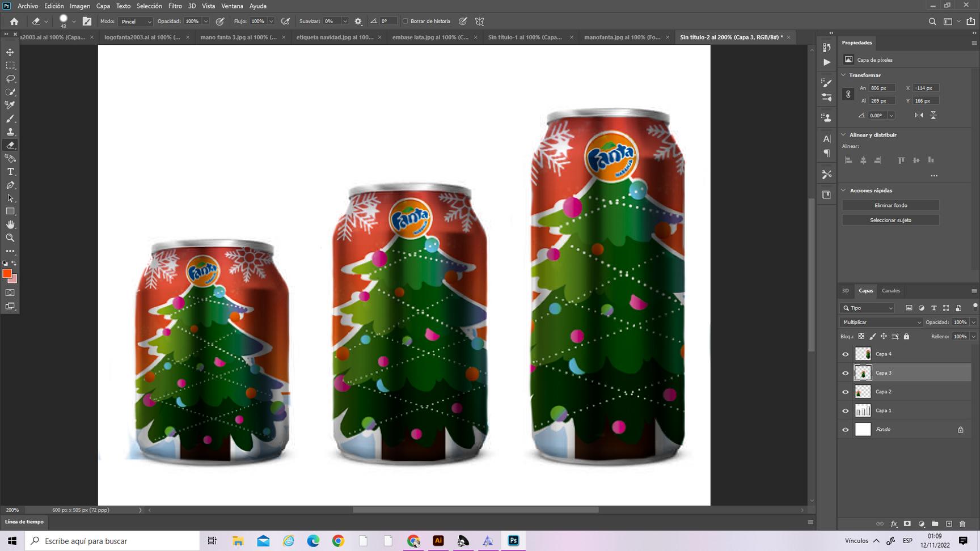This screenshot has width=980, height=551.
Task: Open the Multiplicar blend mode dropdown
Action: [x=881, y=322]
